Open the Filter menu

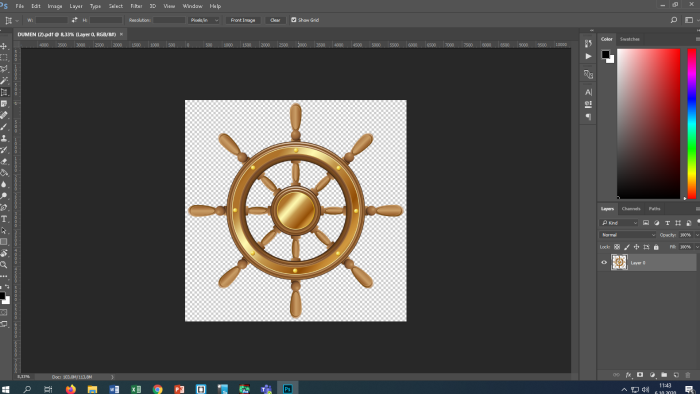tap(136, 6)
